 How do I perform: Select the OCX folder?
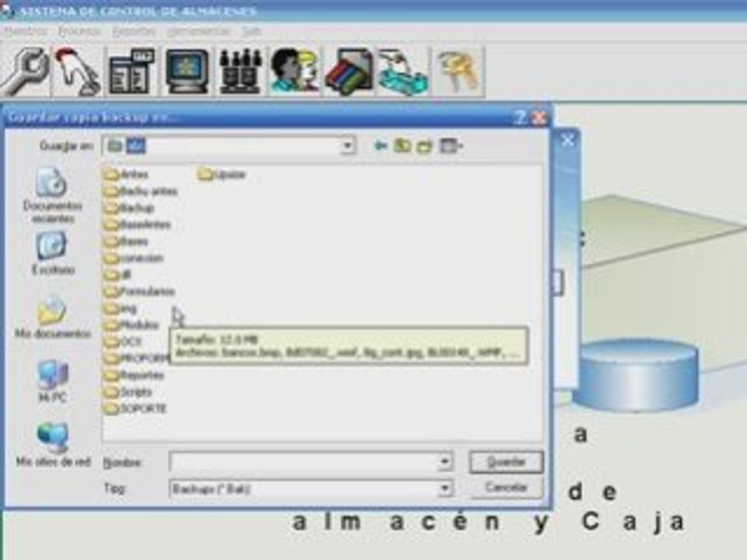(124, 342)
